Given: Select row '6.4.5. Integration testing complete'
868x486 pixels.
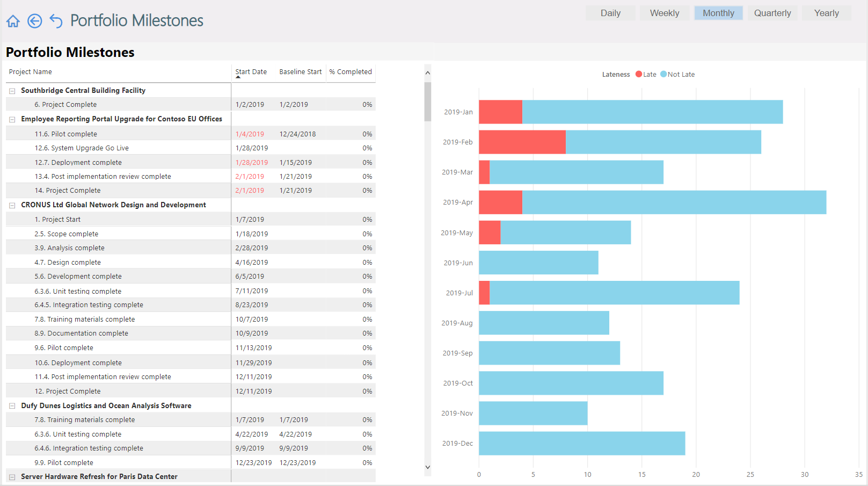Looking at the screenshot, I should point(191,305).
